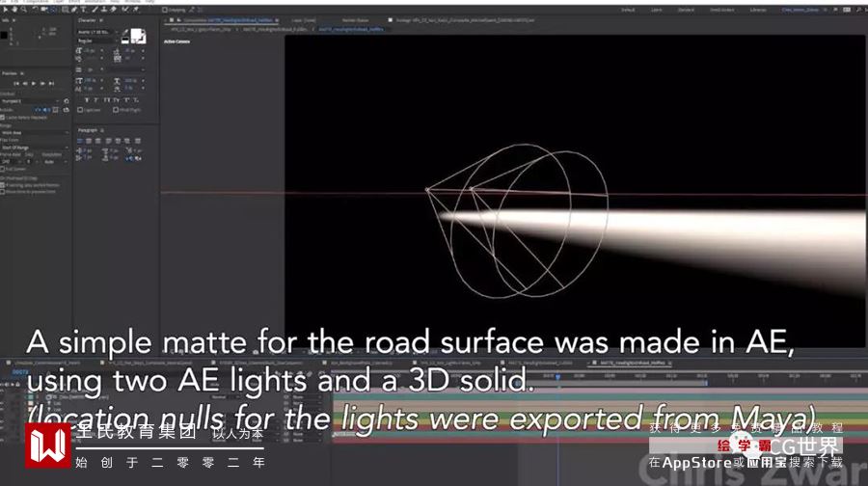Reset Preview shortcut settings icon
This screenshot has height=486, width=868.
pyautogui.click(x=66, y=101)
